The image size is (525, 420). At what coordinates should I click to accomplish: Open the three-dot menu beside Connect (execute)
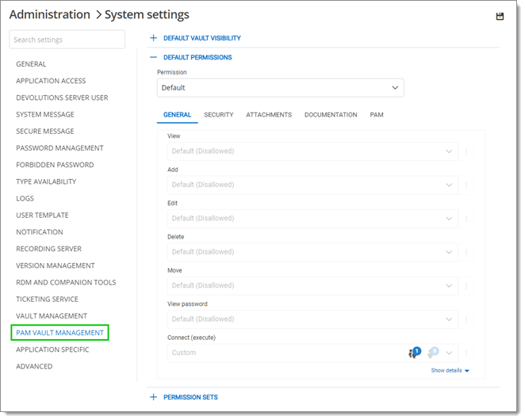pyautogui.click(x=466, y=353)
